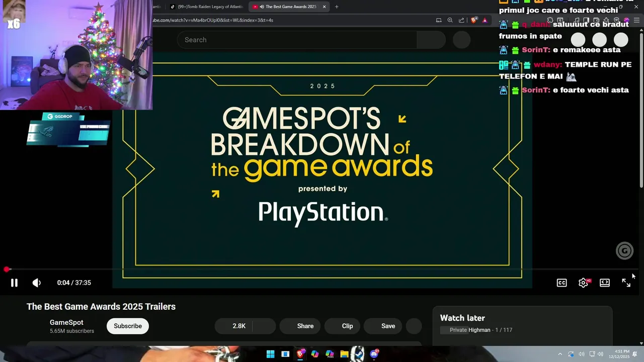Click the YouTube search submit button
644x362 pixels.
431,40
